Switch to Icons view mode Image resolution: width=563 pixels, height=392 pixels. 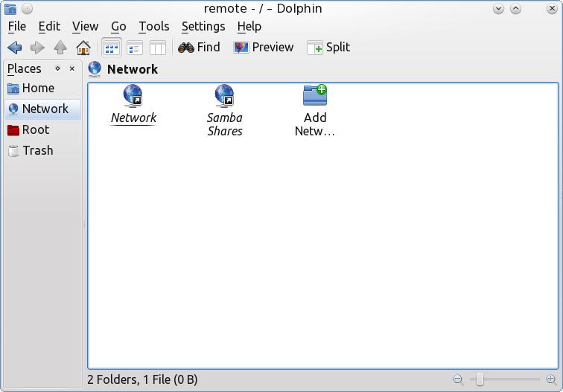(112, 48)
